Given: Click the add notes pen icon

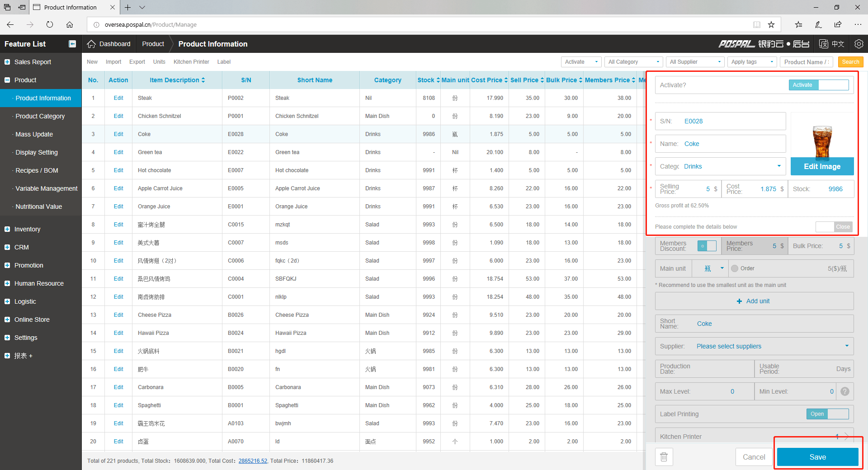Looking at the screenshot, I should [818, 24].
